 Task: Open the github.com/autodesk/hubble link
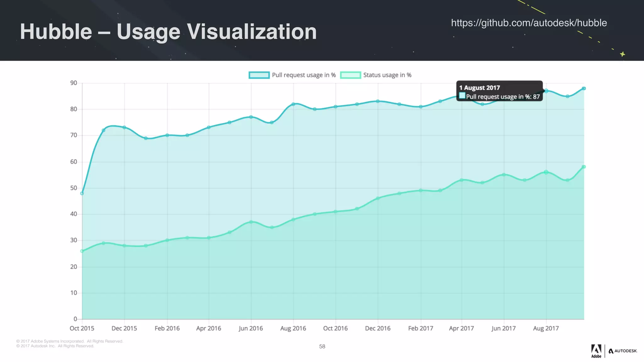(529, 23)
